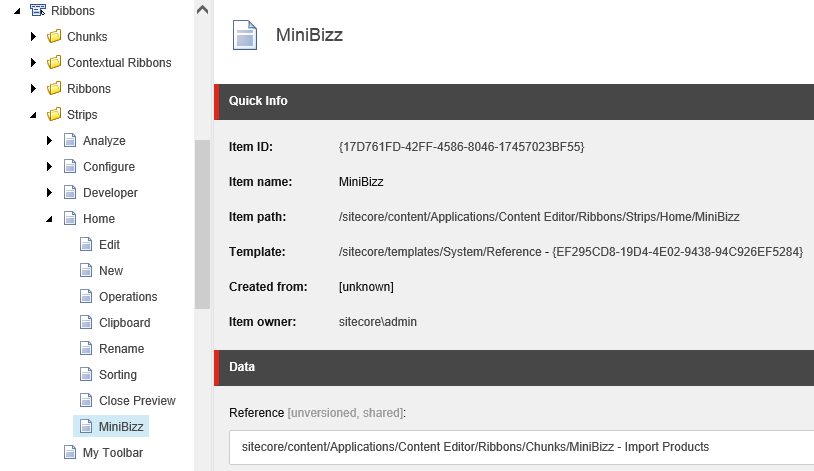Expand the Chunks folder node
Screen dimensions: 814x471
pos(33,36)
